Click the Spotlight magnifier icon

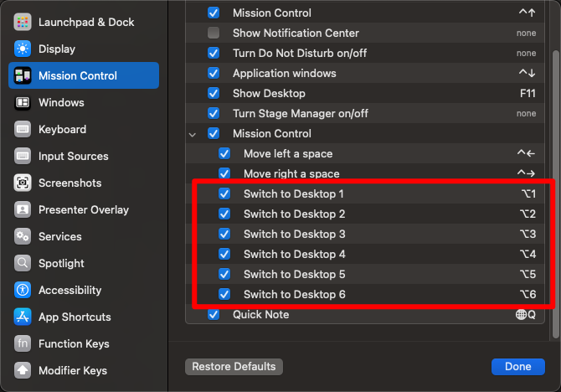[23, 263]
